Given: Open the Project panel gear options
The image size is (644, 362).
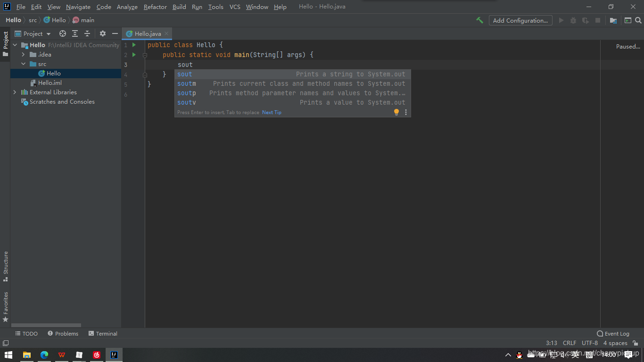Looking at the screenshot, I should pos(103,33).
